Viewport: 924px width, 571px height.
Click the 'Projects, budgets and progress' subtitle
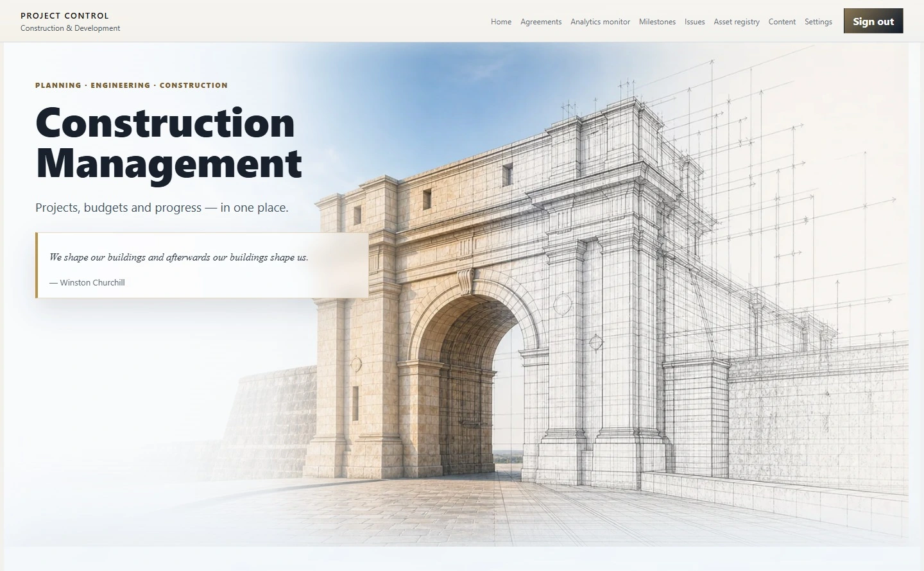[162, 208]
